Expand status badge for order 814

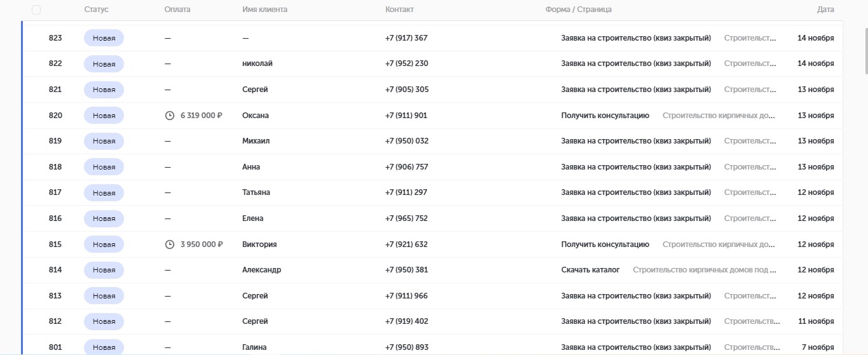click(104, 270)
